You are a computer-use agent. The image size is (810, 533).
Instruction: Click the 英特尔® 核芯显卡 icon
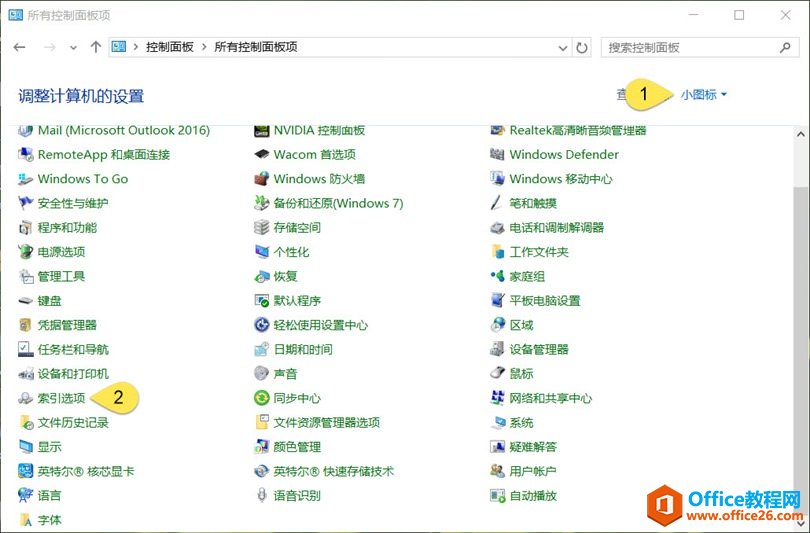(25, 471)
